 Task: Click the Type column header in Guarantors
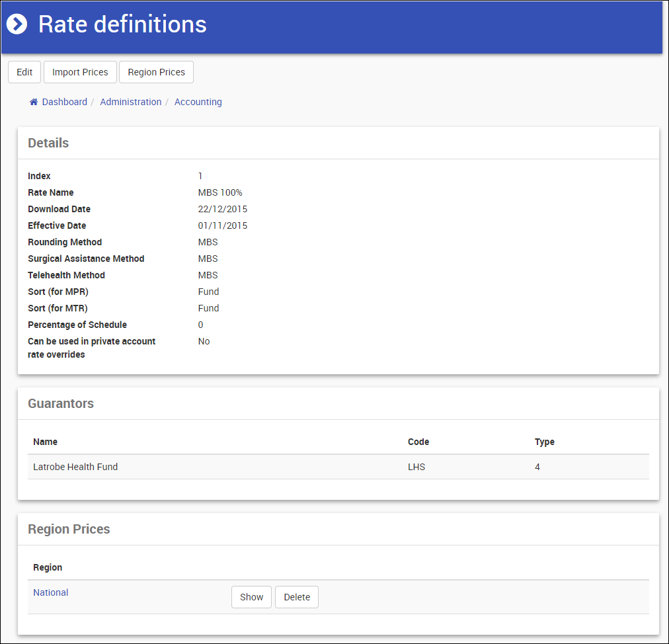(544, 442)
